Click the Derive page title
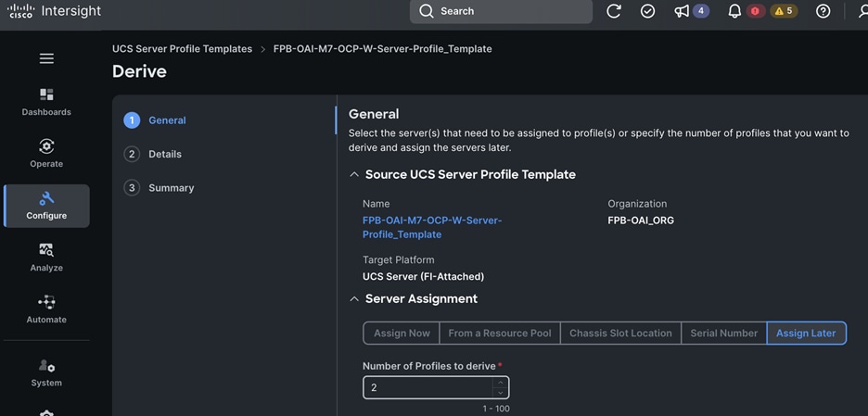This screenshot has height=416, width=868. point(139,71)
